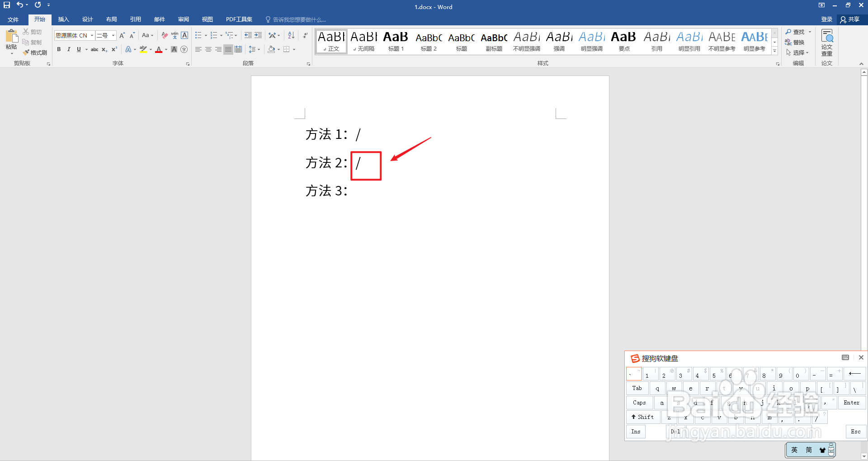868x461 pixels.
Task: Click the Save icon in quick access toolbar
Action: [7, 5]
